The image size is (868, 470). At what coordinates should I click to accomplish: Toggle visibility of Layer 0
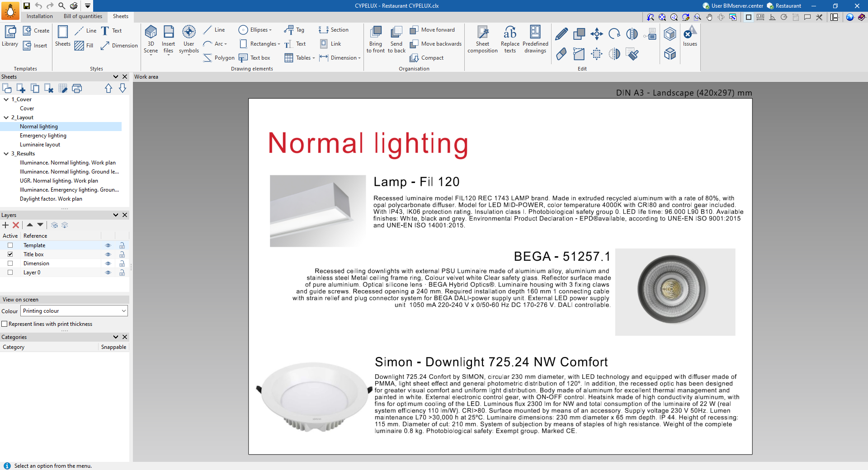(108, 273)
